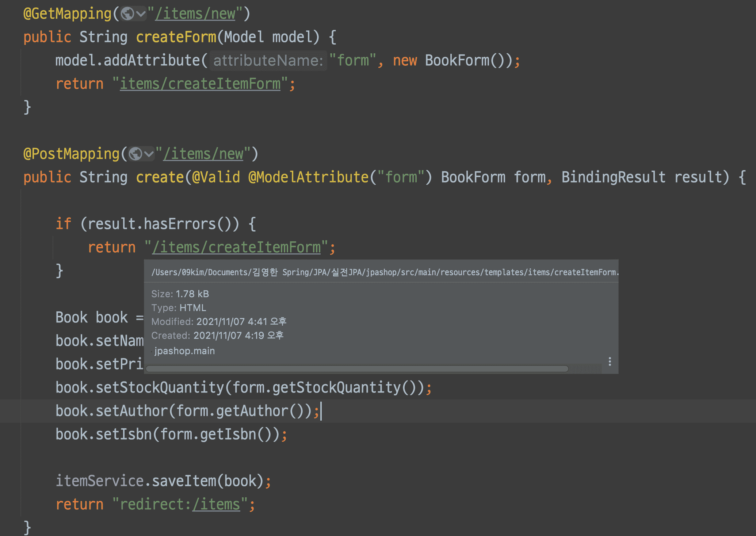Click globe icon next to PostMapping URL
Image resolution: width=756 pixels, height=536 pixels.
coord(135,154)
